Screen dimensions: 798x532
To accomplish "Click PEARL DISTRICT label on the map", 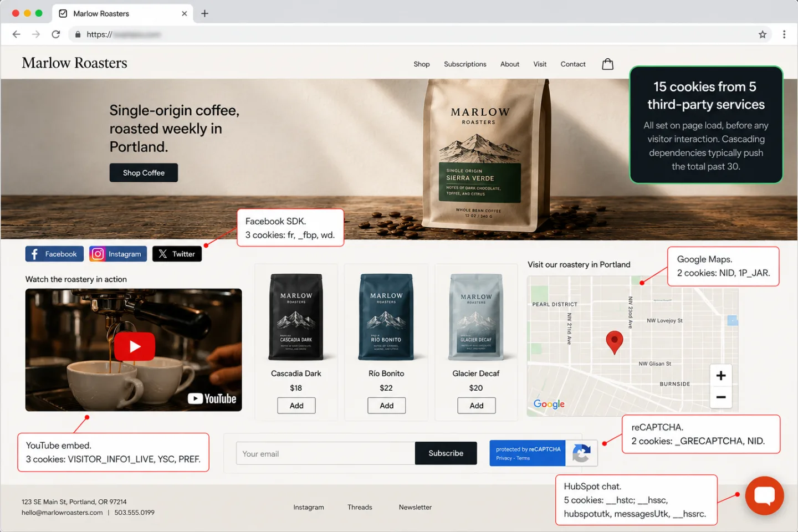I will [x=555, y=304].
